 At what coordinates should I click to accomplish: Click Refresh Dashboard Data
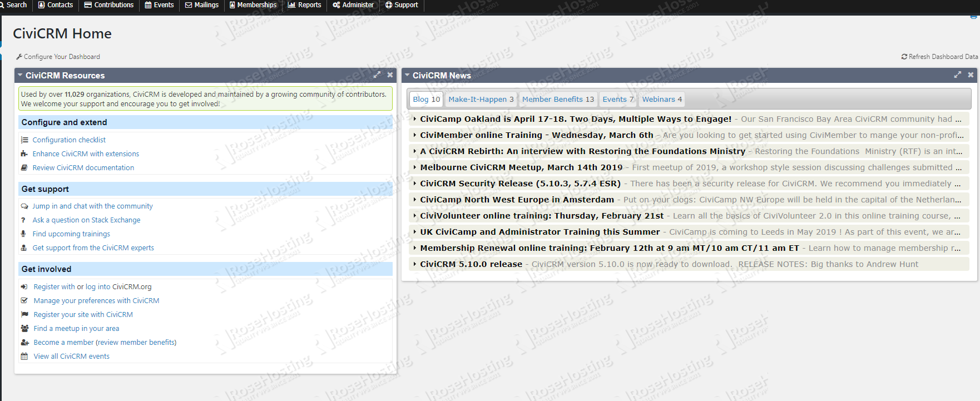pyautogui.click(x=939, y=57)
